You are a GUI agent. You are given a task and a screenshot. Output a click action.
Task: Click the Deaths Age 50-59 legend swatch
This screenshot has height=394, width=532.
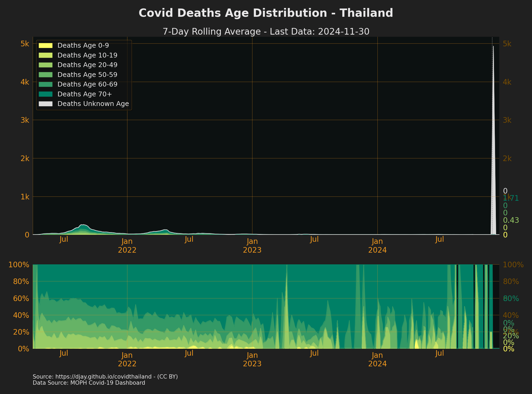(45, 75)
